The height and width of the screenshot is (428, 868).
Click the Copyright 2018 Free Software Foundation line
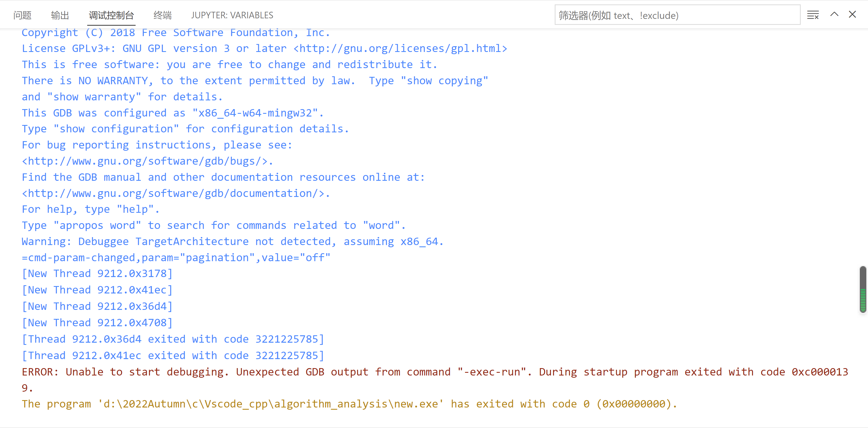(x=175, y=33)
